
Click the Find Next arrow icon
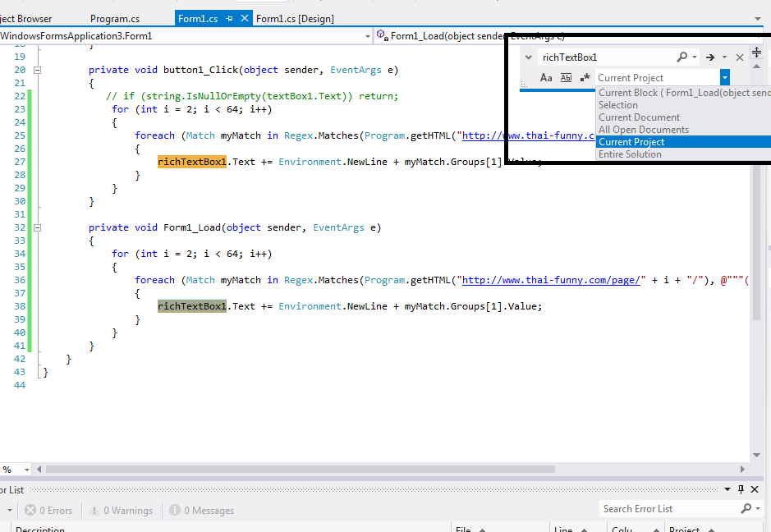[x=710, y=57]
